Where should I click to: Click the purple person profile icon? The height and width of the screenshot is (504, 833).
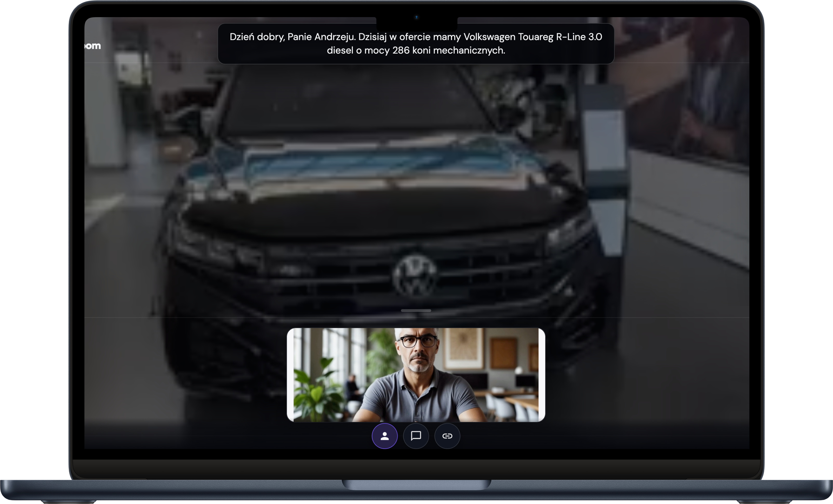384,436
